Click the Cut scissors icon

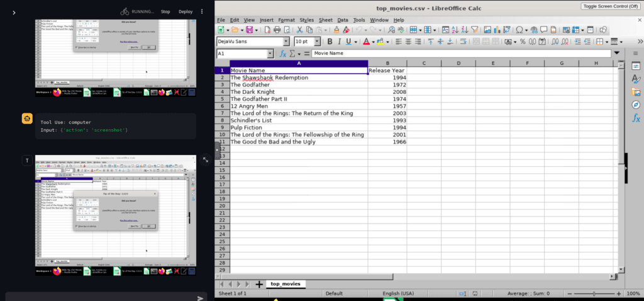pyautogui.click(x=299, y=30)
